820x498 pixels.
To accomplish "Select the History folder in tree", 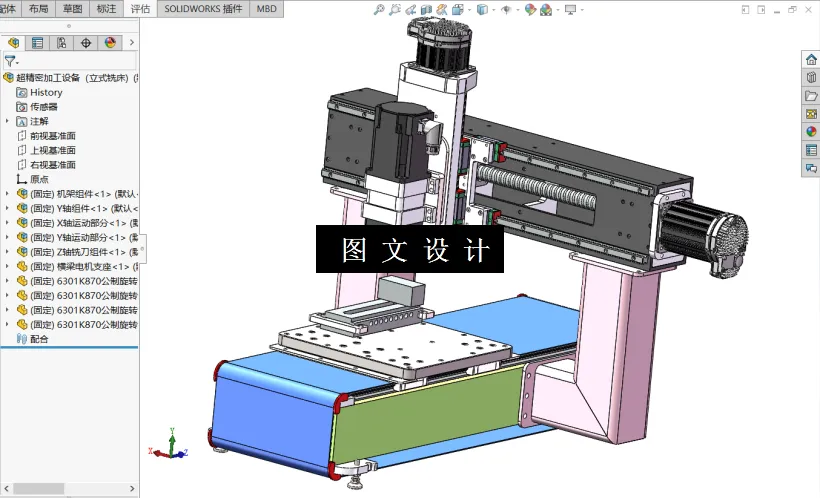I will pyautogui.click(x=40, y=93).
